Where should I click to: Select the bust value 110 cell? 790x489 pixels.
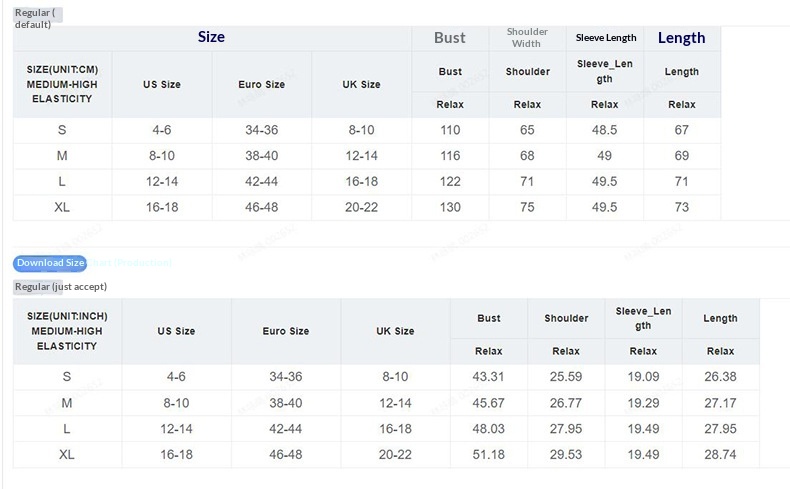(x=450, y=131)
